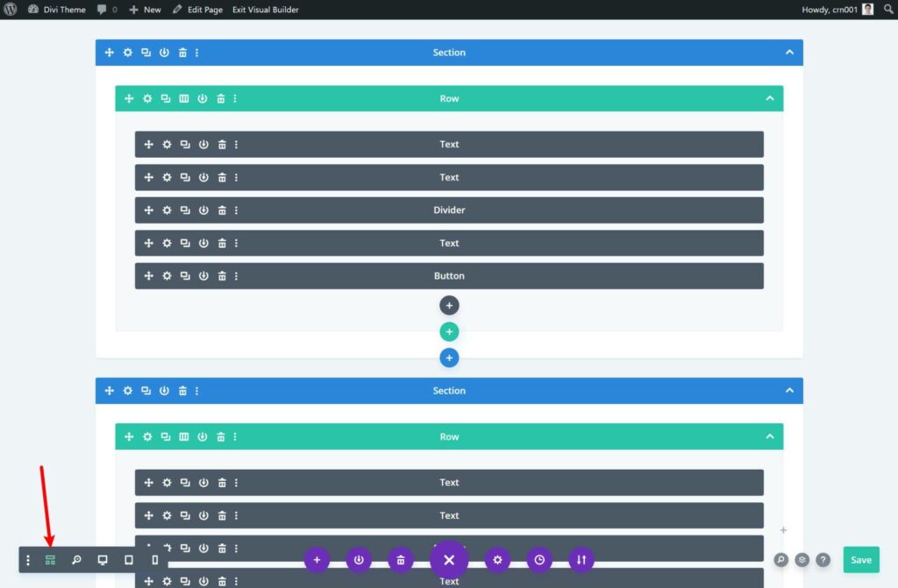Open page settings with purple gear
Screen dimensions: 898x588
point(497,560)
